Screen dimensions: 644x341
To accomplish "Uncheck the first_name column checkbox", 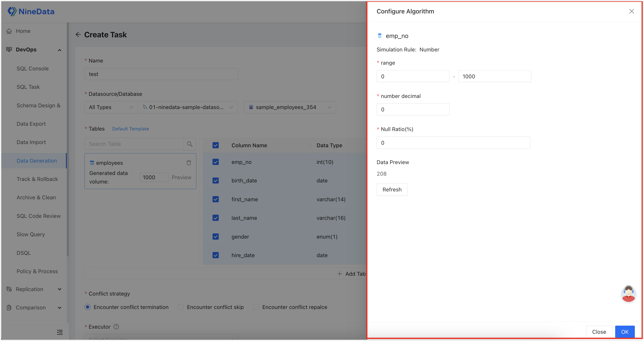I will click(x=216, y=199).
